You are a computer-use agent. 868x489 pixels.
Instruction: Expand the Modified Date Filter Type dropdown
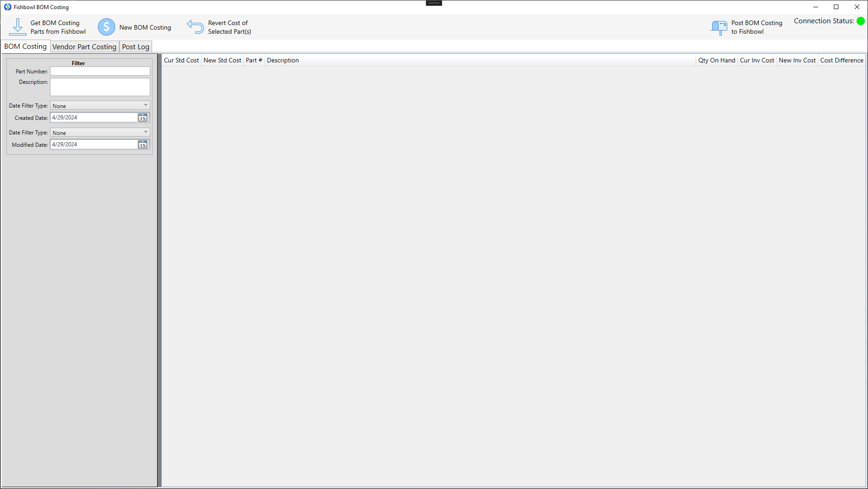tap(100, 133)
